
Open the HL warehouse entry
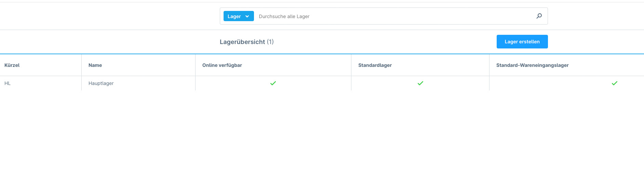coord(8,83)
